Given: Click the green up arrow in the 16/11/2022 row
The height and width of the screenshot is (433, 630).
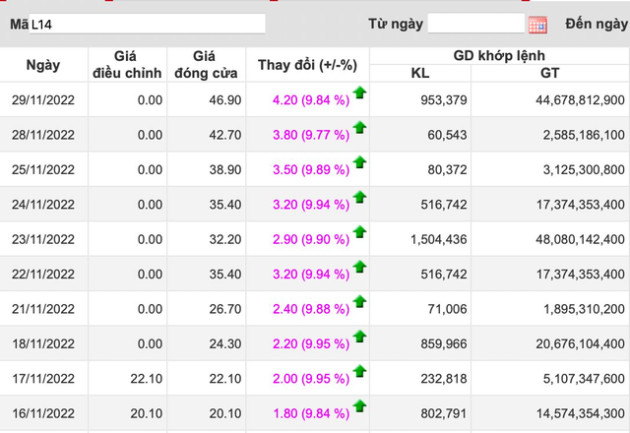Looking at the screenshot, I should [360, 406].
